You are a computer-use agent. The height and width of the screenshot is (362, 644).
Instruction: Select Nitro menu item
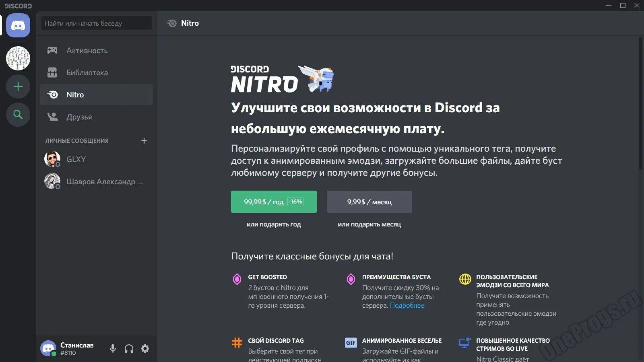coord(97,95)
